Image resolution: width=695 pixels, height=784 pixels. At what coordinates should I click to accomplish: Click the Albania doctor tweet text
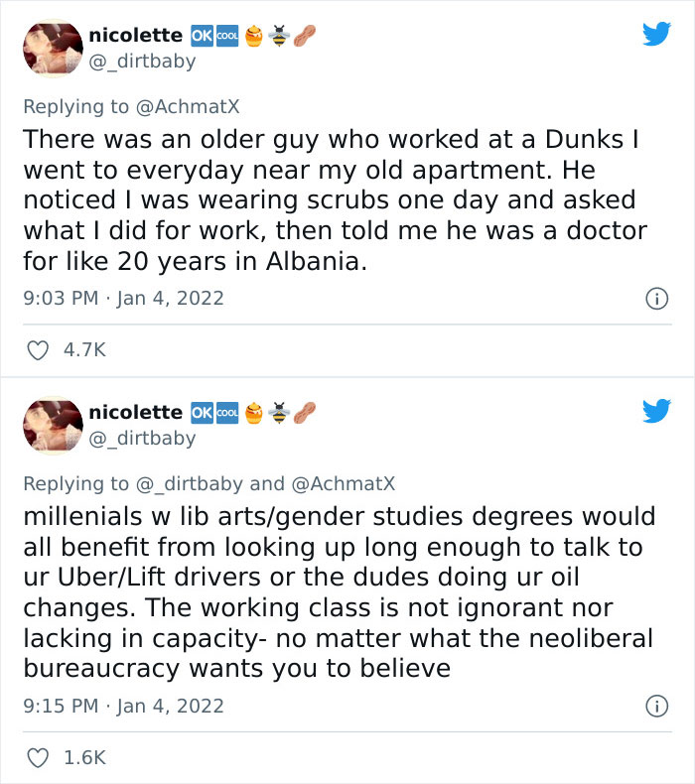pyautogui.click(x=336, y=200)
